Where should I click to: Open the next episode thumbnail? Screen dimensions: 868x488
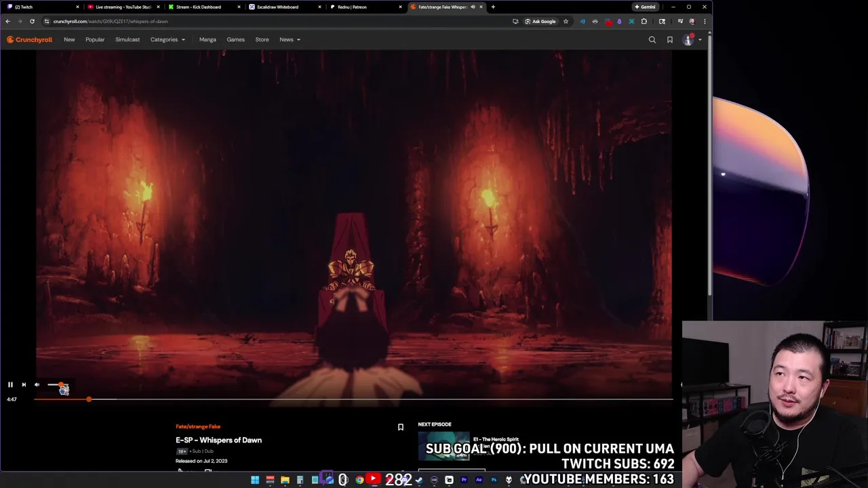(444, 445)
